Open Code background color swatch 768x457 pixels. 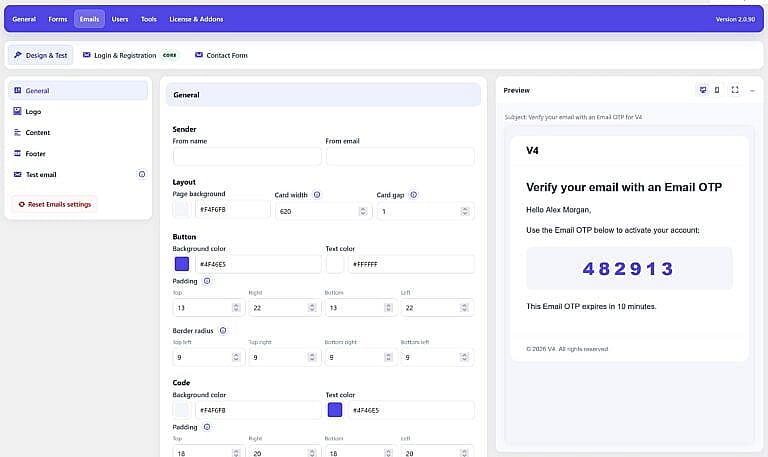[182, 410]
